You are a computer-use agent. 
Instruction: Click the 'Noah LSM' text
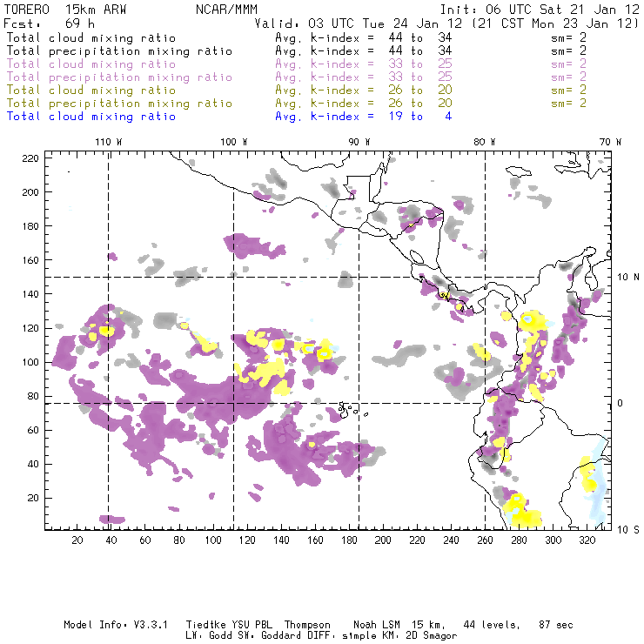[x=377, y=625]
